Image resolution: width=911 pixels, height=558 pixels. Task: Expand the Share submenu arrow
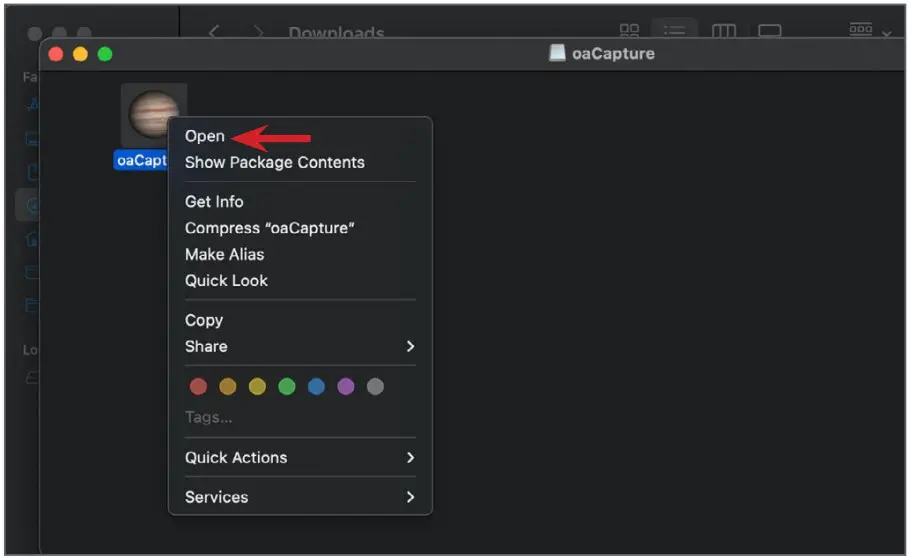[x=410, y=346]
